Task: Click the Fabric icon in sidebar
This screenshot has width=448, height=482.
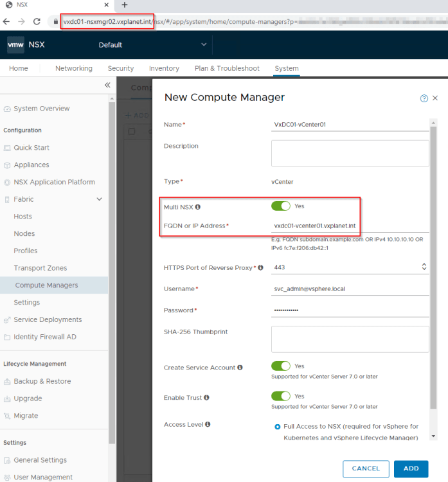Action: click(7, 199)
